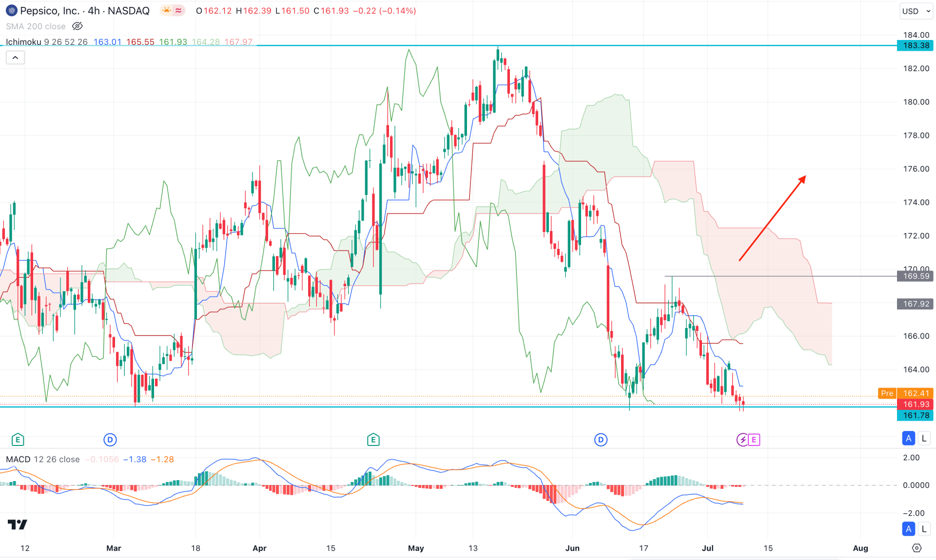This screenshot has width=936, height=560.
Task: Click the 161.78 support line price label
Action: [915, 415]
